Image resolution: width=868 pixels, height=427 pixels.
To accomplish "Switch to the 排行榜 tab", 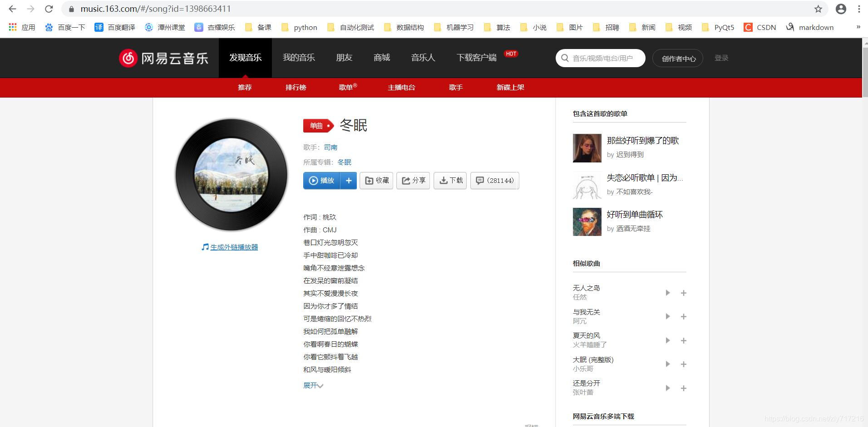I will coord(296,87).
